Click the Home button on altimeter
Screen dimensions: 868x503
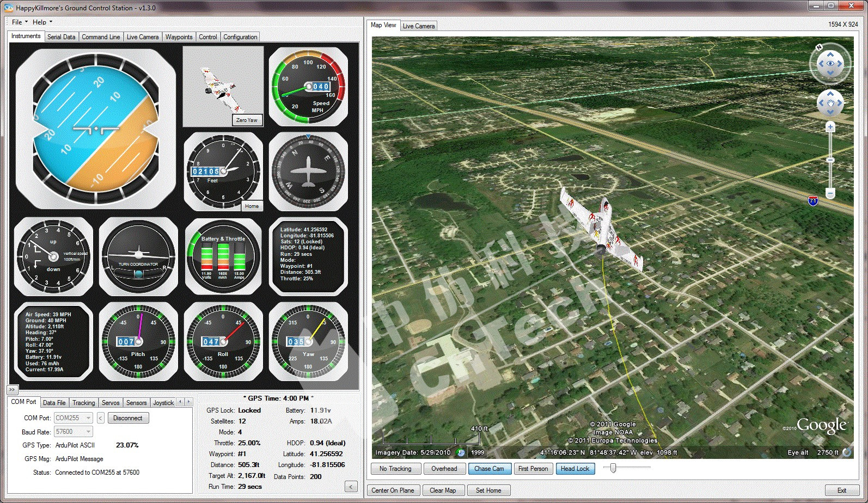(252, 206)
